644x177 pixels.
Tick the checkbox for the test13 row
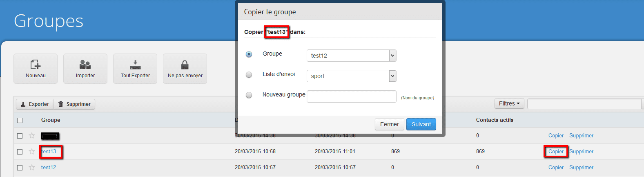coord(20,152)
